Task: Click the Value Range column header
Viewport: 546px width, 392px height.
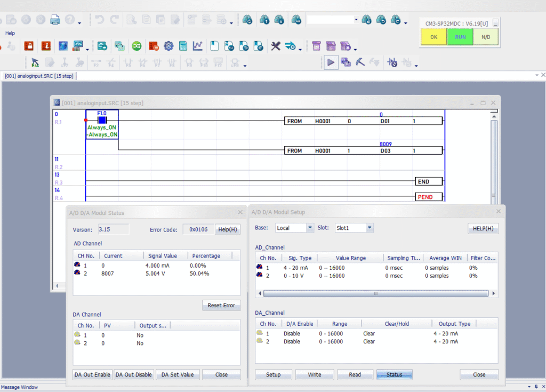Action: [x=351, y=258]
